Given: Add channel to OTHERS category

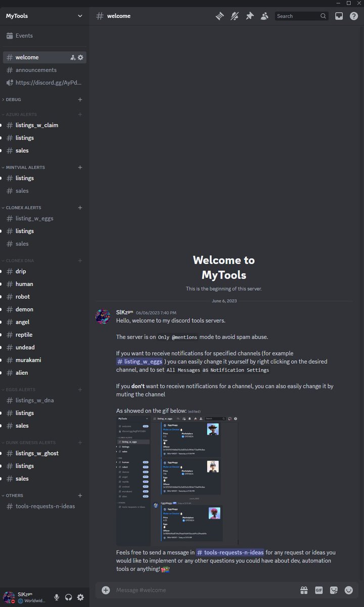Looking at the screenshot, I should (80, 495).
